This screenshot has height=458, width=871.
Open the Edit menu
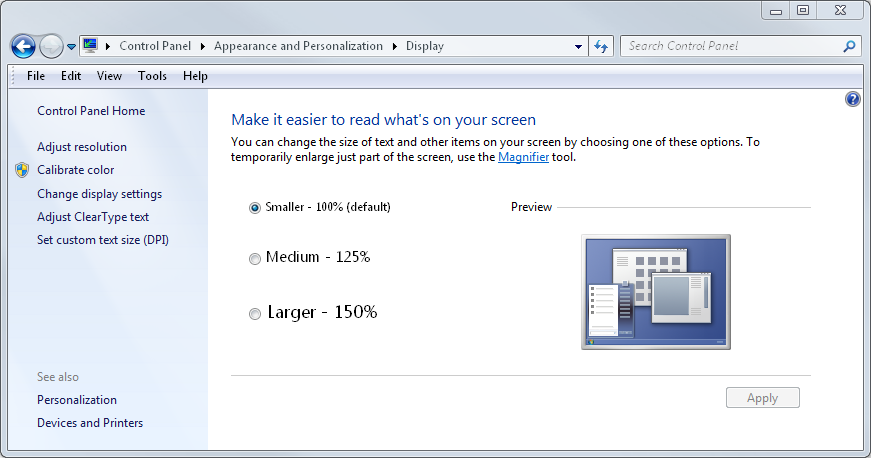[x=71, y=76]
